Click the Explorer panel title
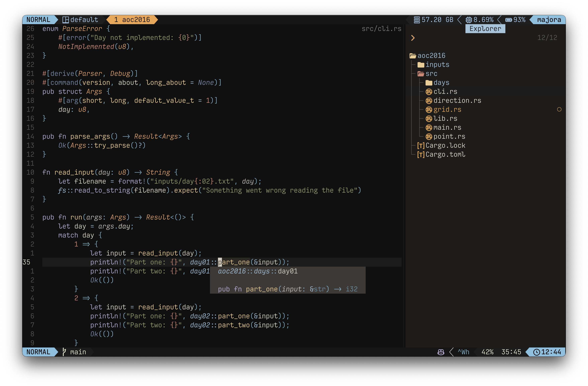This screenshot has height=386, width=588. point(485,29)
